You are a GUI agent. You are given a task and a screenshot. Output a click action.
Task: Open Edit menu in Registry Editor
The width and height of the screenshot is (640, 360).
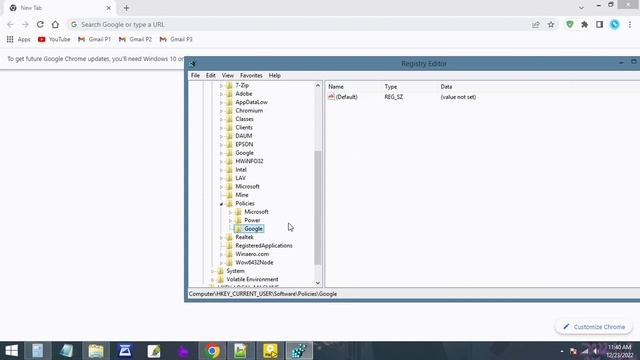tap(210, 76)
